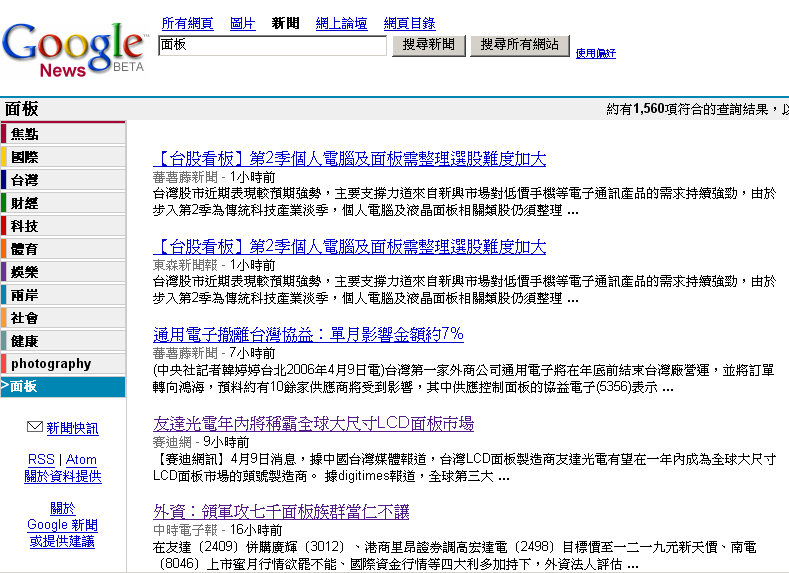
Task: Click the envelope icon beside 新聞快訊
Action: tap(35, 427)
